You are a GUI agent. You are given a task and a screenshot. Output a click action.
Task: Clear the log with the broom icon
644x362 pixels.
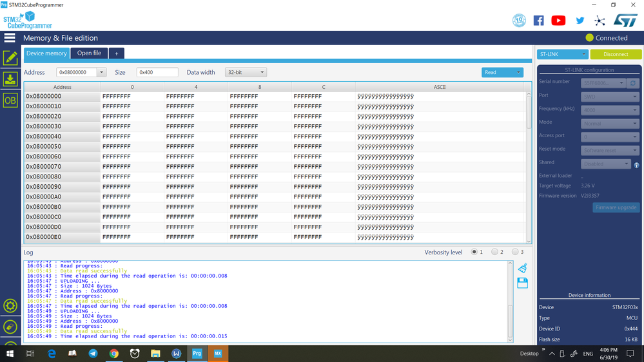pyautogui.click(x=522, y=268)
